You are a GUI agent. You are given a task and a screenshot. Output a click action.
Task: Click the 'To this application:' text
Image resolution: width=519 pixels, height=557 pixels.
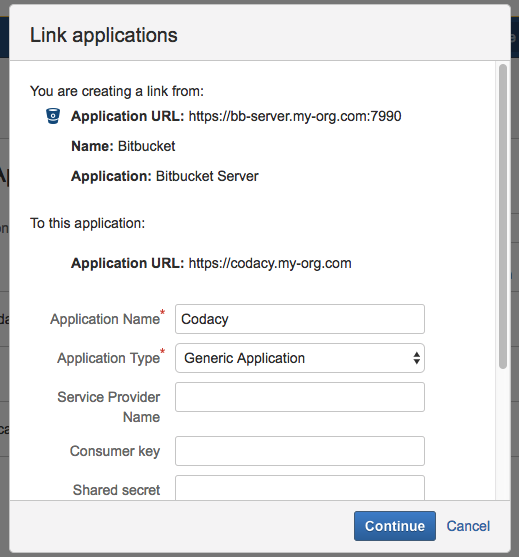(x=87, y=223)
